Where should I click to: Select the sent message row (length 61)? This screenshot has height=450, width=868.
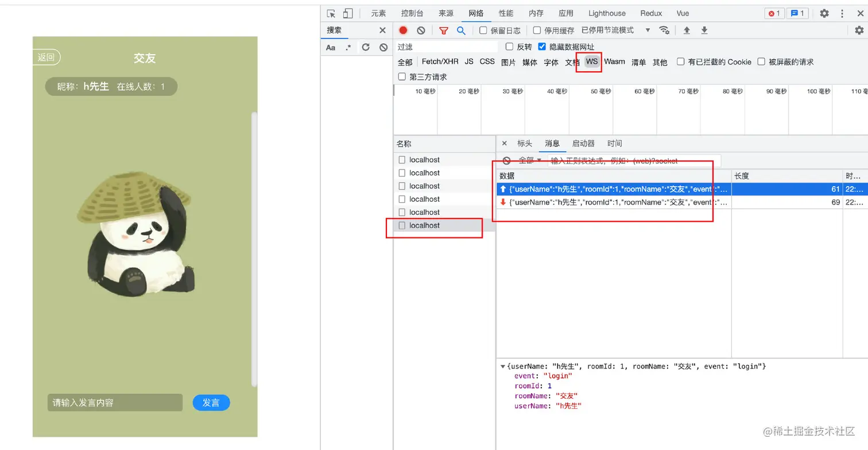pyautogui.click(x=682, y=189)
